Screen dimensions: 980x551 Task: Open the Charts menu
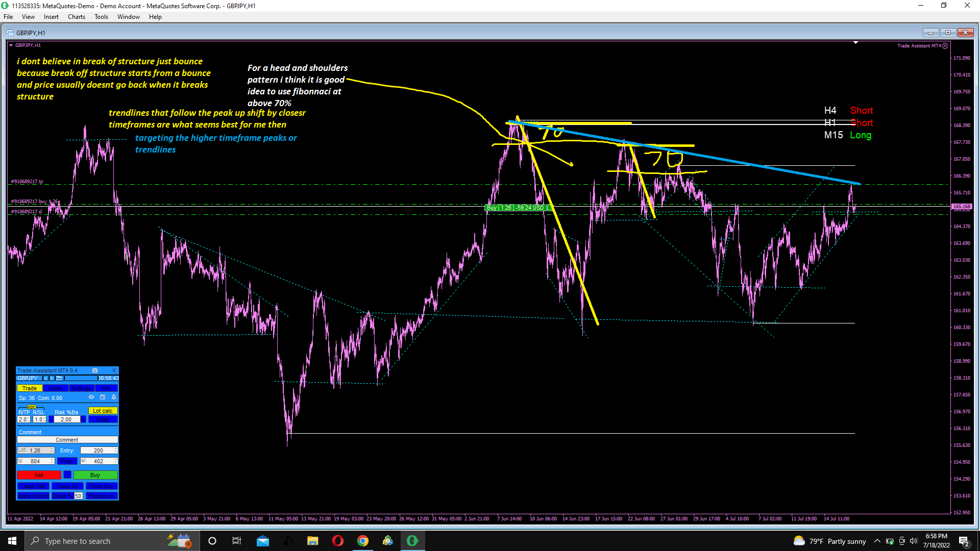click(76, 17)
